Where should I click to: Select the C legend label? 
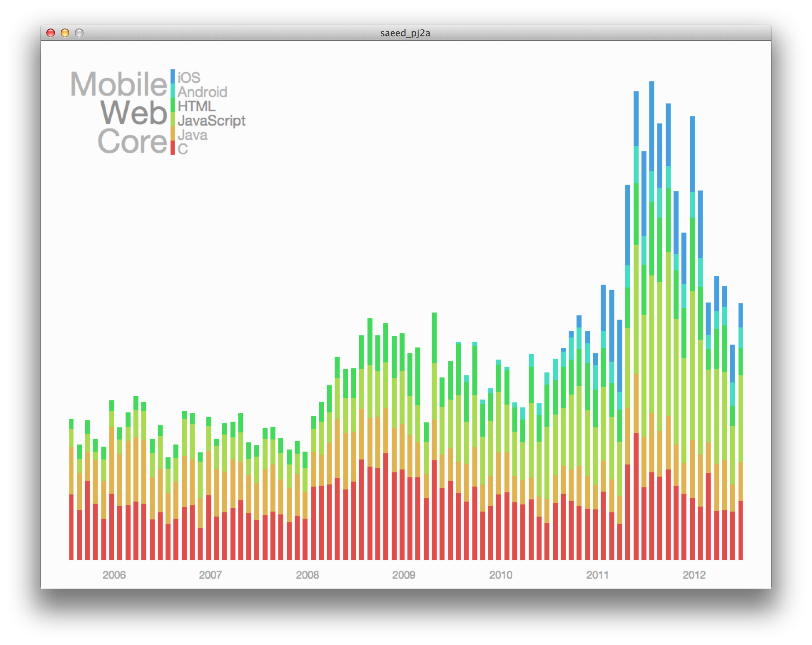[183, 149]
